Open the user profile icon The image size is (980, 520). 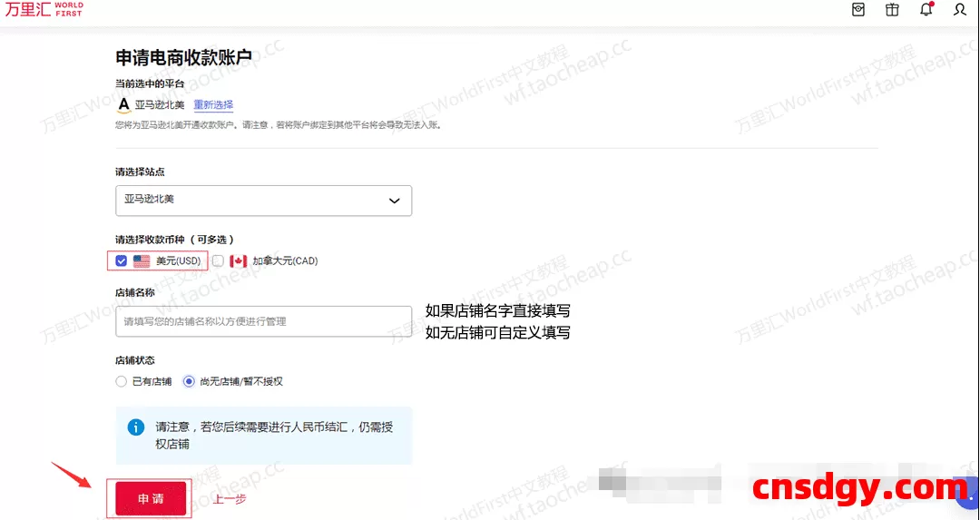pyautogui.click(x=960, y=10)
